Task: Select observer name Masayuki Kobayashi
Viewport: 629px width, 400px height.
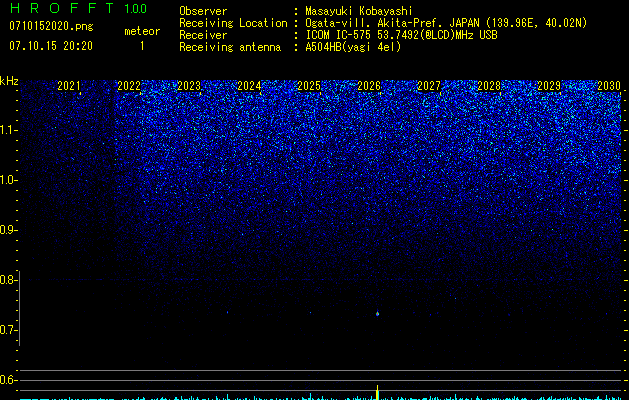Action: pos(359,11)
